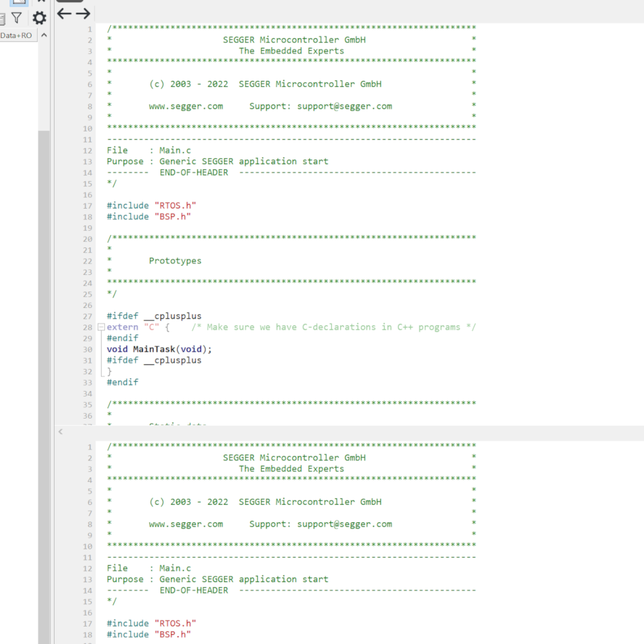Click the back arrow navigation icon

(64, 14)
